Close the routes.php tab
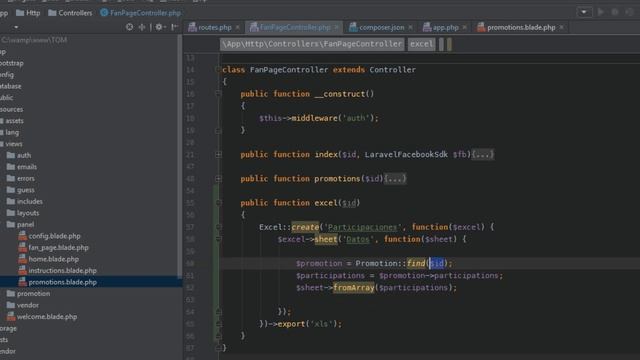This screenshot has height=360, width=640. (238, 27)
